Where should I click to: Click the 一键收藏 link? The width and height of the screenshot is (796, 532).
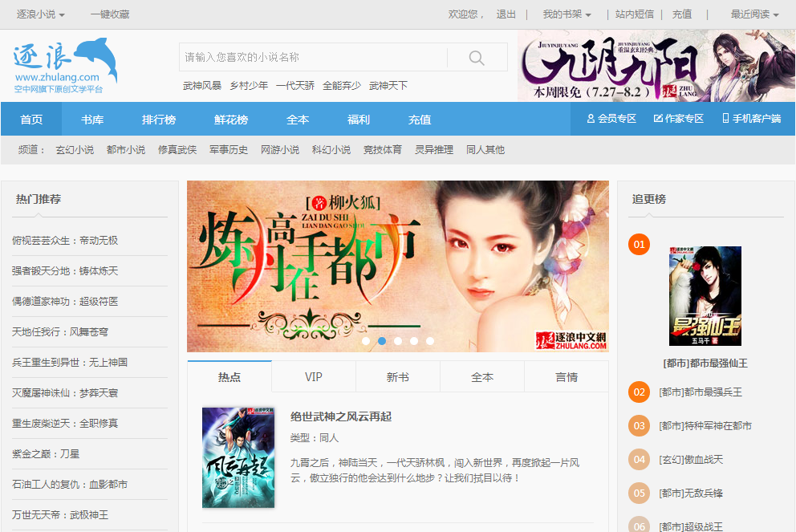(110, 14)
